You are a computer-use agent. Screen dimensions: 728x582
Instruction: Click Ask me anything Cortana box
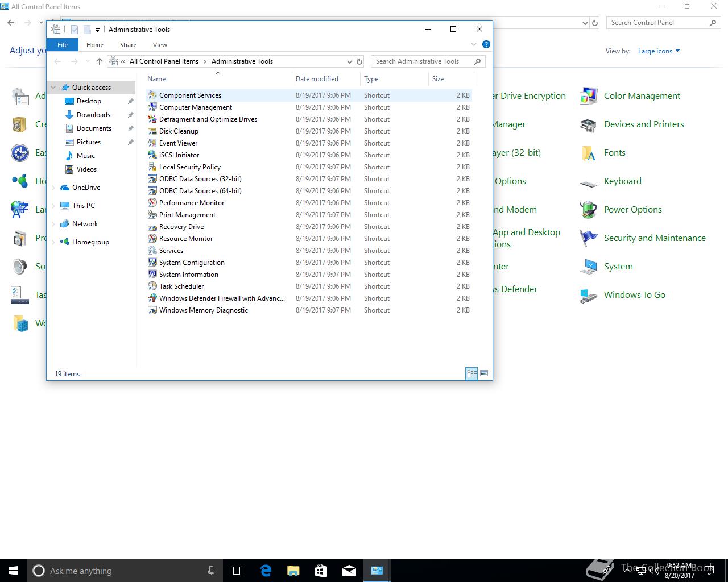click(125, 571)
